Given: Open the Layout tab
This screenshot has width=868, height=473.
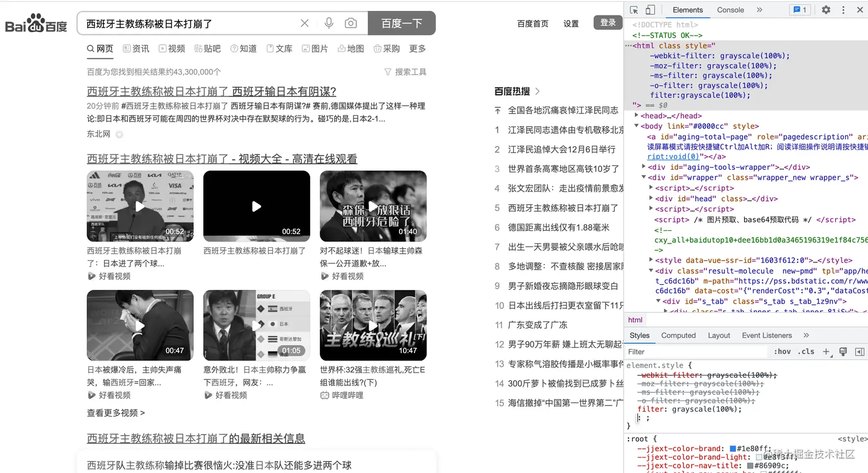Looking at the screenshot, I should pos(719,335).
